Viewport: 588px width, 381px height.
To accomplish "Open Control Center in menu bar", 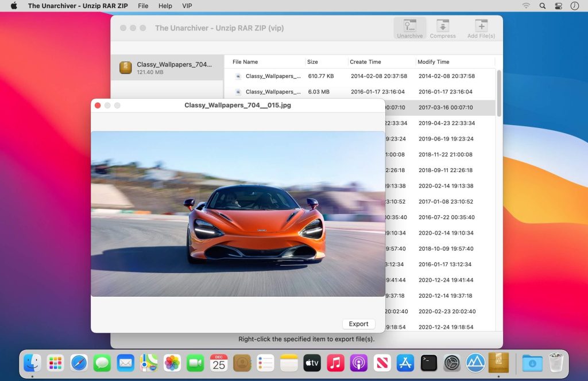I will pos(558,6).
